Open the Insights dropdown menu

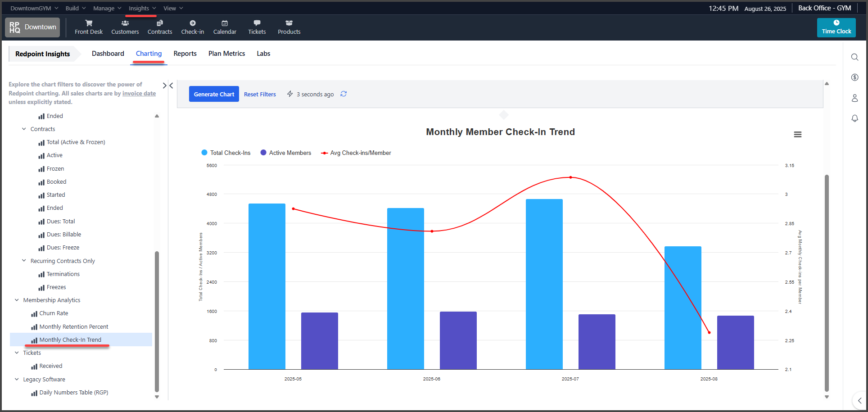tap(142, 8)
